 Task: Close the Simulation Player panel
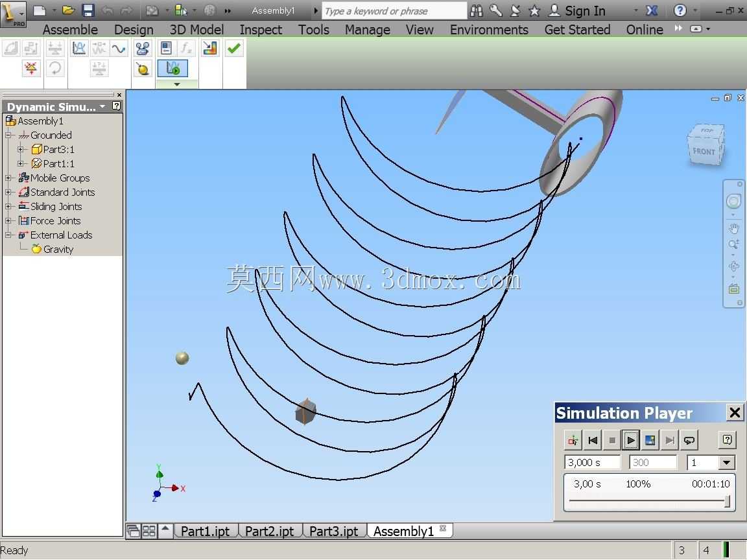(735, 412)
